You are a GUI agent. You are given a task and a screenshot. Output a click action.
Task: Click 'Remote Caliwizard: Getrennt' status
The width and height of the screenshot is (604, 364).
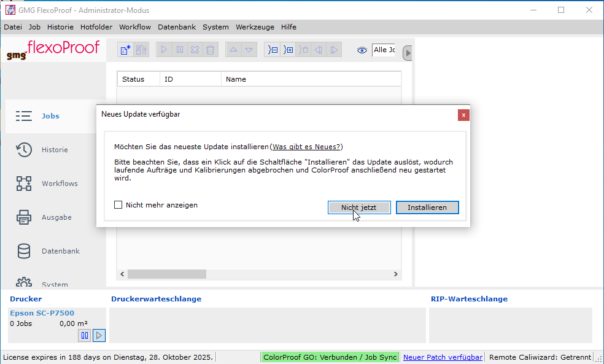tap(540, 357)
